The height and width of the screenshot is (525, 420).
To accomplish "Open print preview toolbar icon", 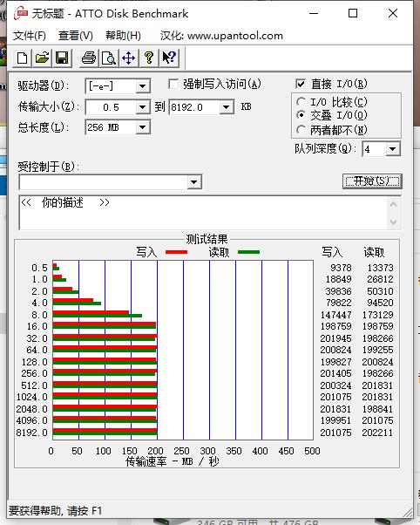I will point(109,58).
